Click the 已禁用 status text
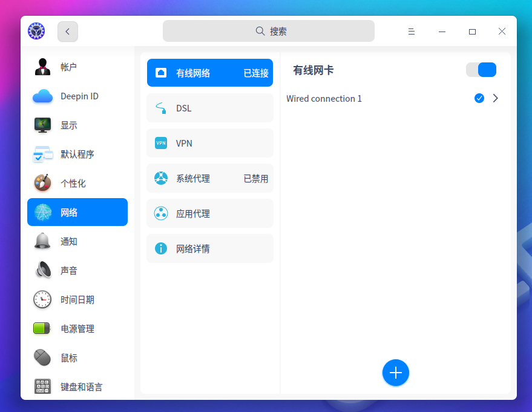This screenshot has height=412, width=532. [256, 179]
